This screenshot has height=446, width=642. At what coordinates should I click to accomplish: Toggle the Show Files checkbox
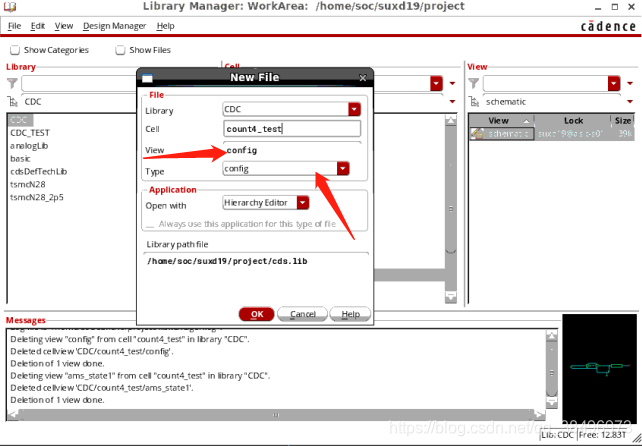(x=121, y=50)
